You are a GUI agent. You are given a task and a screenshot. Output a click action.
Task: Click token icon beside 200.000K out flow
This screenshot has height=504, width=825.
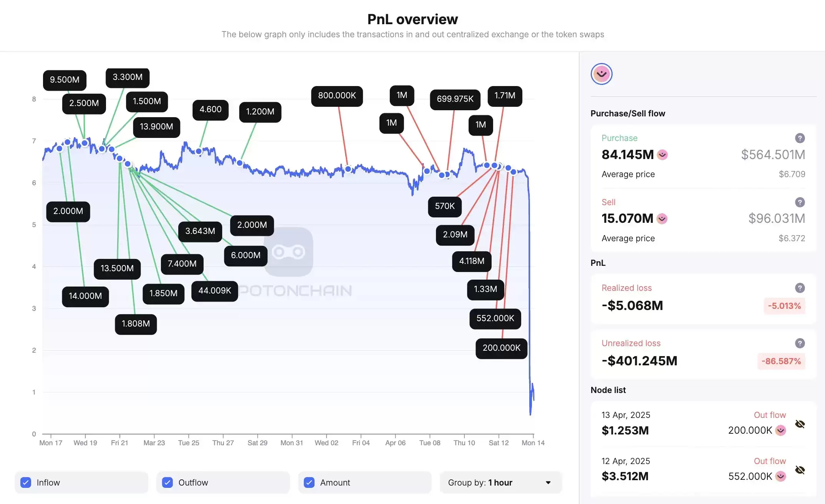pos(780,430)
